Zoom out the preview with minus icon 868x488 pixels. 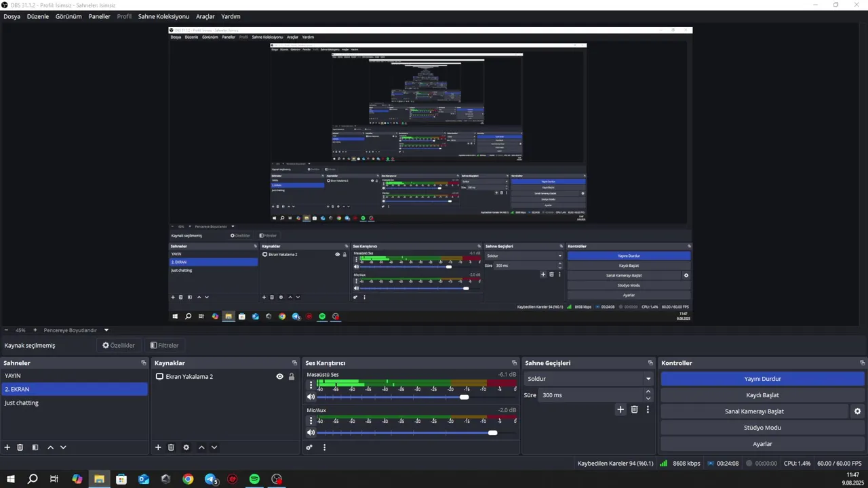click(x=6, y=330)
